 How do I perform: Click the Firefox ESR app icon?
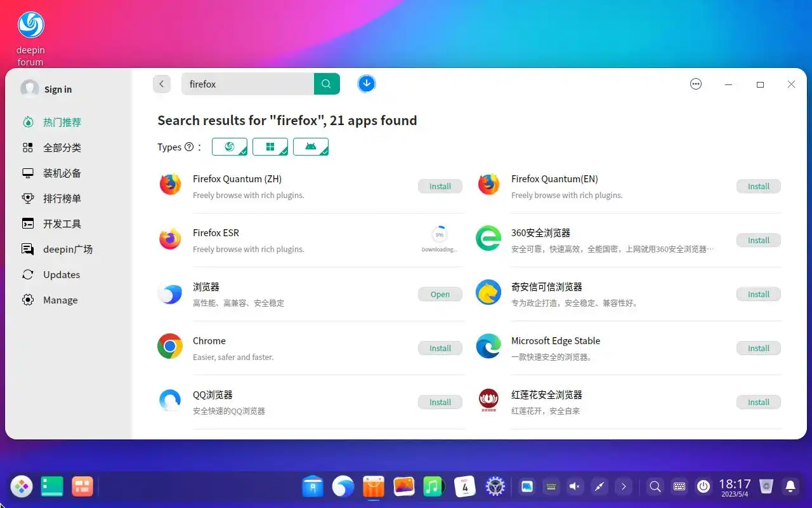(x=170, y=239)
